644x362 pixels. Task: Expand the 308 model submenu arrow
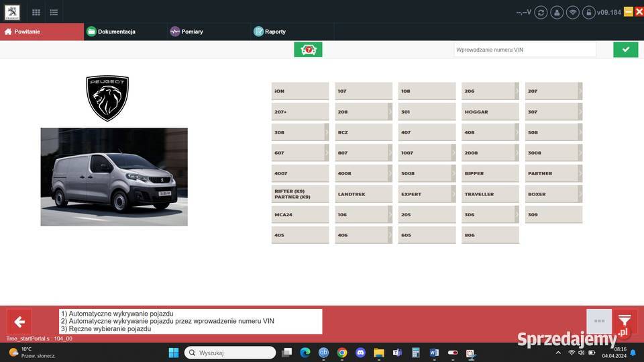(327, 132)
